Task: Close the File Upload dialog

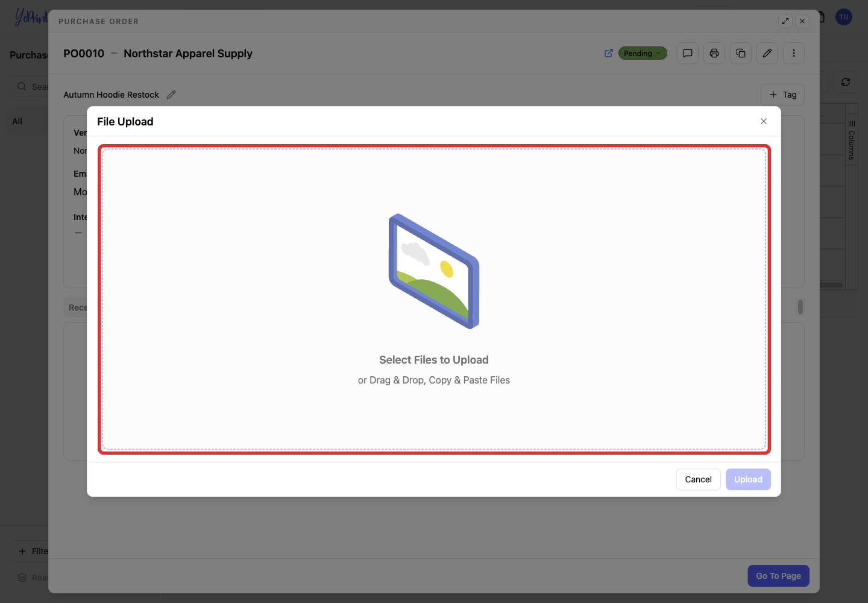Action: (x=764, y=121)
